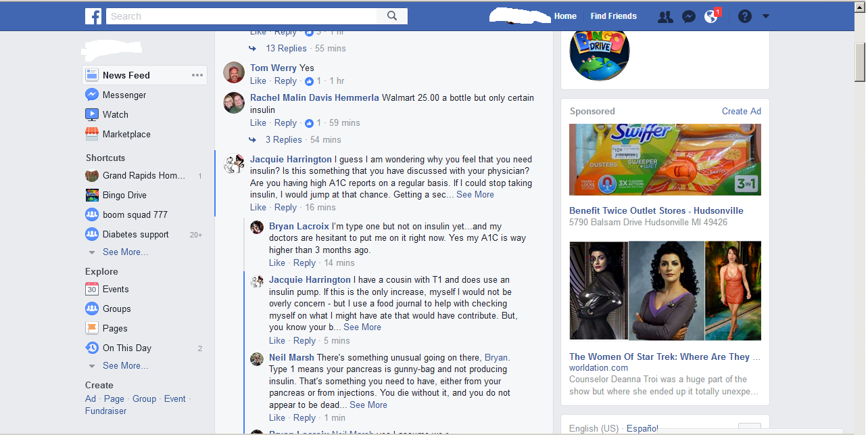Expand See More on Jacquie's insulin pump reply
The width and height of the screenshot is (868, 435).
(x=362, y=327)
